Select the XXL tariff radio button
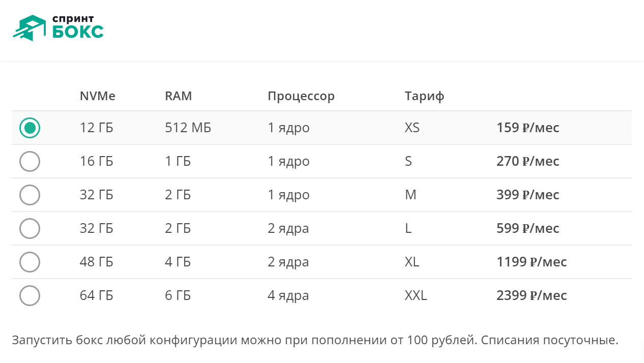Viewport: 644px width, 363px height. [x=30, y=295]
